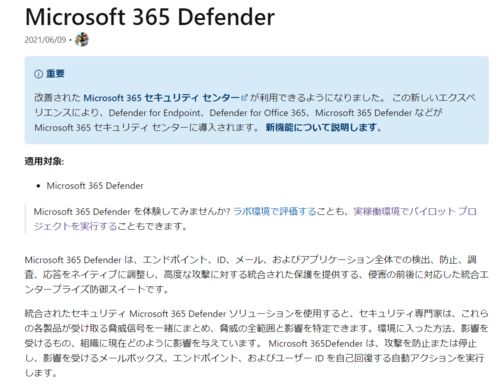Click the Defender for Office 365 text in notice
This screenshot has width=500, height=388.
(257, 113)
